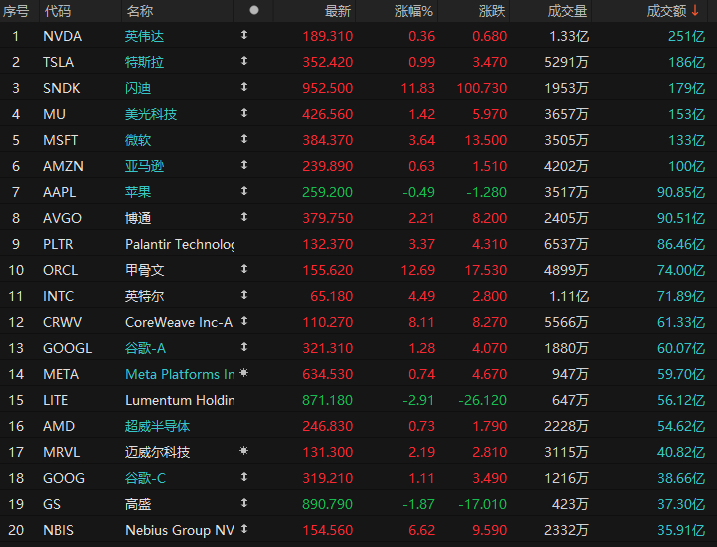Click the up-down marker icon in MU row
The image size is (717, 547).
point(244,113)
